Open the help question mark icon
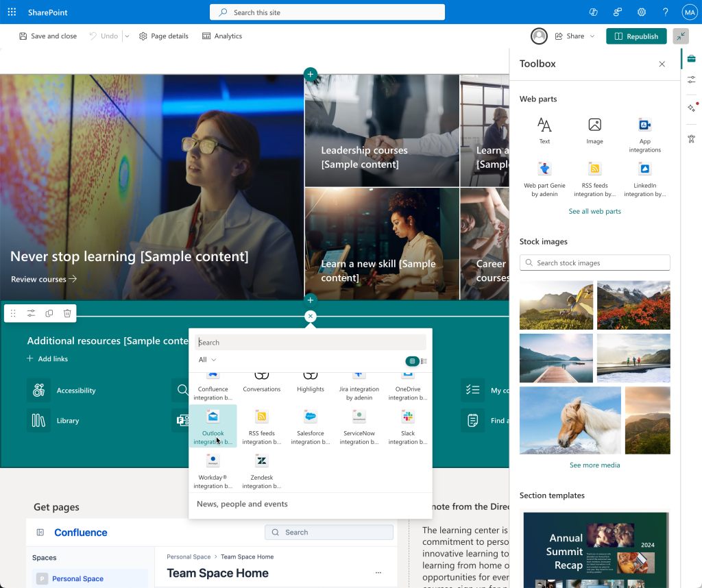The height and width of the screenshot is (588, 702). (665, 12)
